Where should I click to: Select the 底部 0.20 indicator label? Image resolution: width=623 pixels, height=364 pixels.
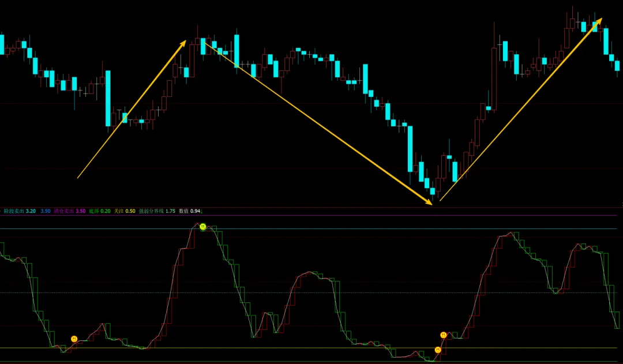point(100,211)
